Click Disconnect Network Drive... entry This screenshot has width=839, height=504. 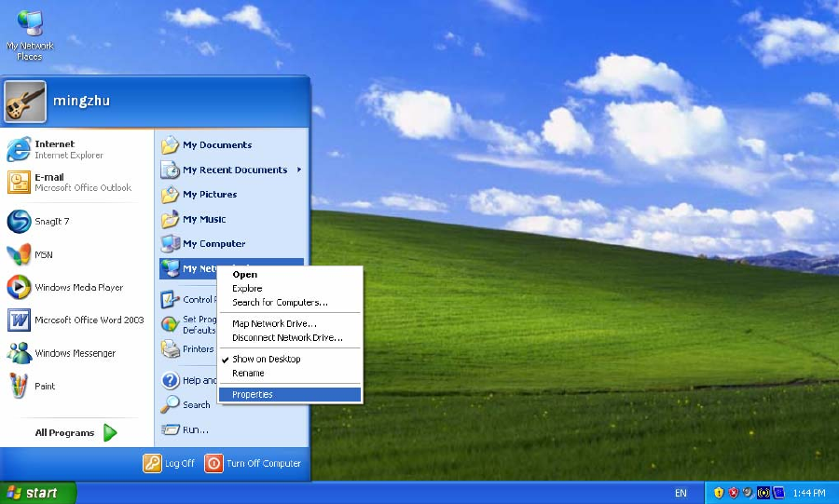pyautogui.click(x=287, y=338)
